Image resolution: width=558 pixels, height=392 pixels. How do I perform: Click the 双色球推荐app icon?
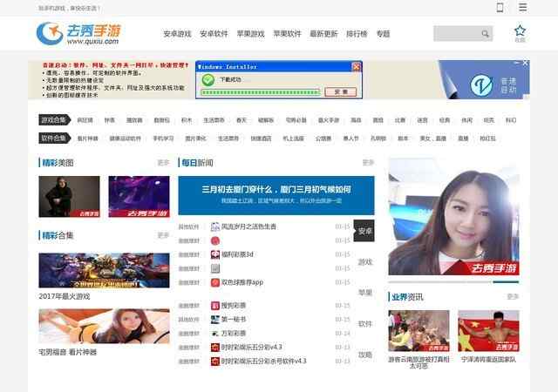coord(215,282)
